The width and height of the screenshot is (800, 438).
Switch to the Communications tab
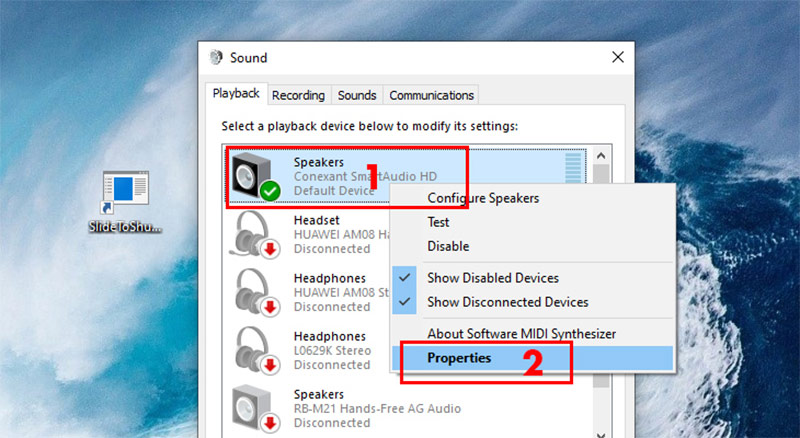432,95
